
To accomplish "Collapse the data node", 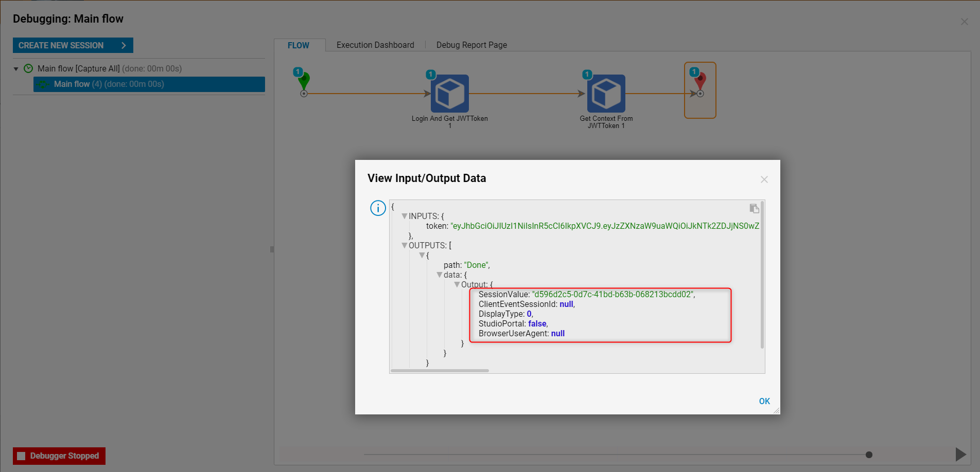I will [440, 275].
